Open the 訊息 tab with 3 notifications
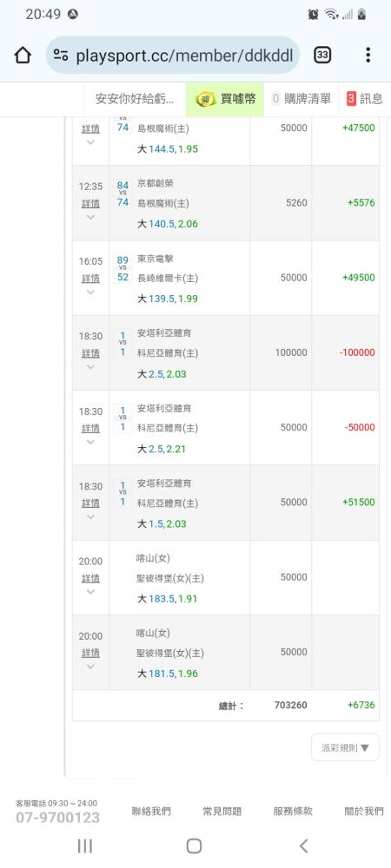Image resolution: width=391 pixels, height=868 pixels. tap(364, 99)
